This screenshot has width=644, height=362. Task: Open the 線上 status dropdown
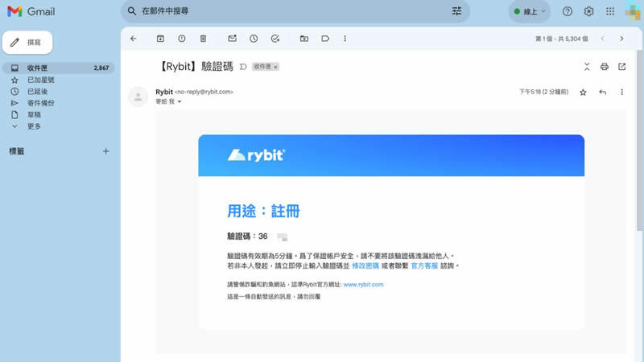pyautogui.click(x=530, y=11)
